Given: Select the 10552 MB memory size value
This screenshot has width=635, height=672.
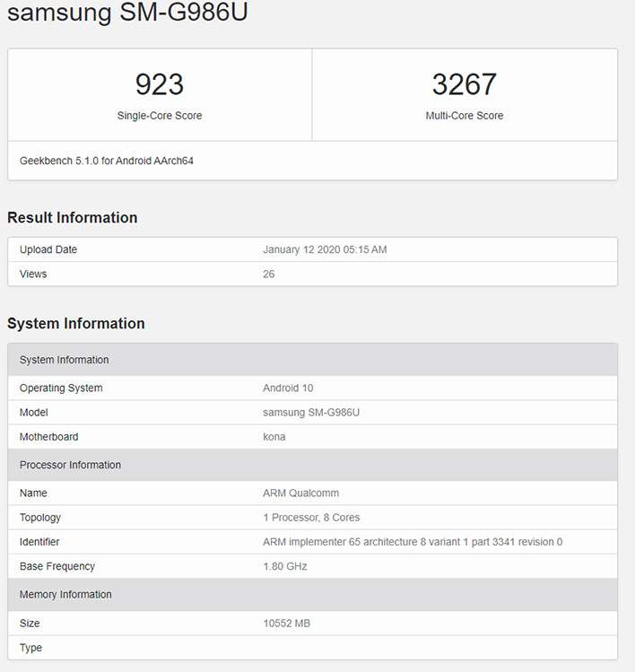Looking at the screenshot, I should 286,624.
